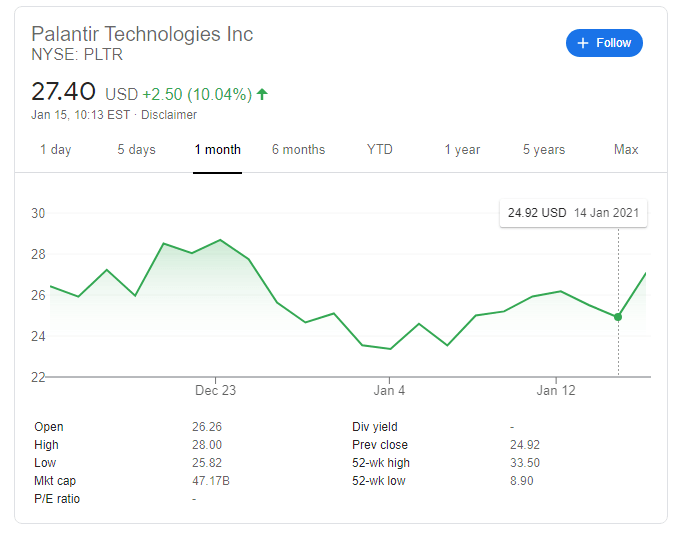The image size is (681, 533).
Task: Click the Jan 12 axis label
Action: [556, 390]
